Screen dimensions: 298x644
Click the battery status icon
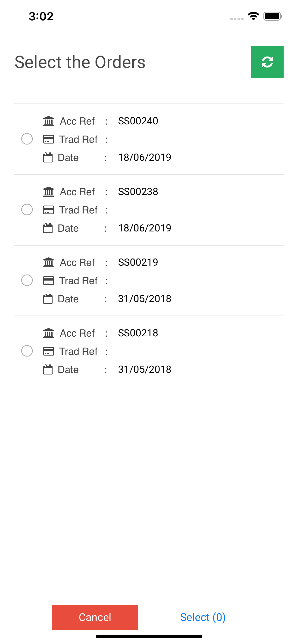click(273, 17)
